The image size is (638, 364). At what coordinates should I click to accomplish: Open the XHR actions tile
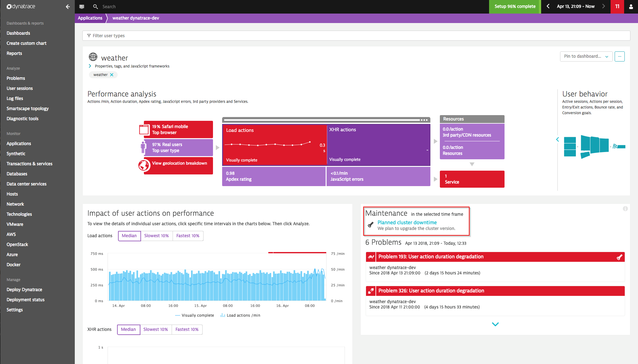click(x=379, y=145)
